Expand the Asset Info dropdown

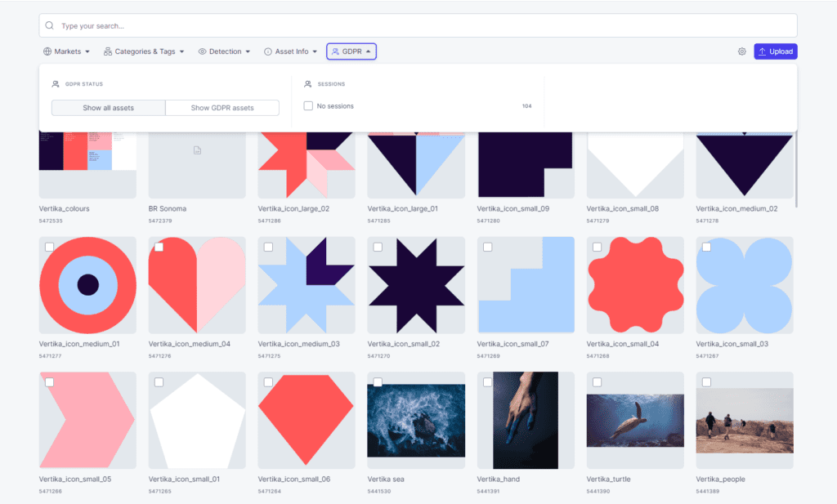click(x=291, y=51)
